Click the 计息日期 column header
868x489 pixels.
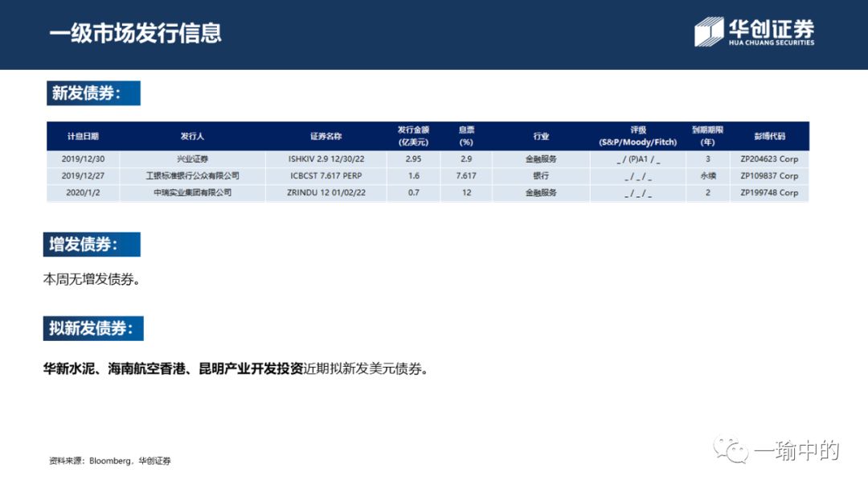(x=83, y=136)
